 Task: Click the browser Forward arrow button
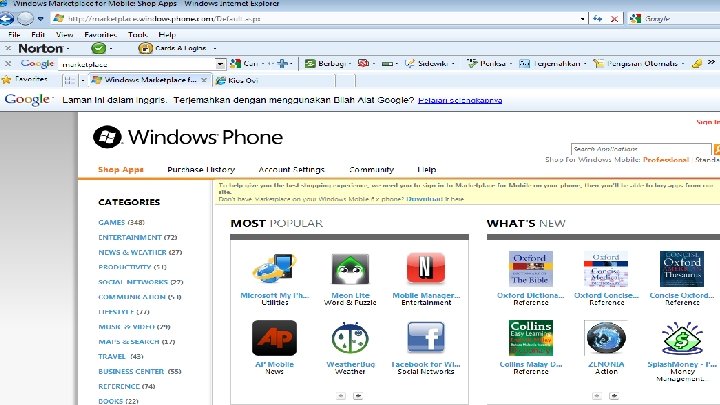click(x=25, y=18)
